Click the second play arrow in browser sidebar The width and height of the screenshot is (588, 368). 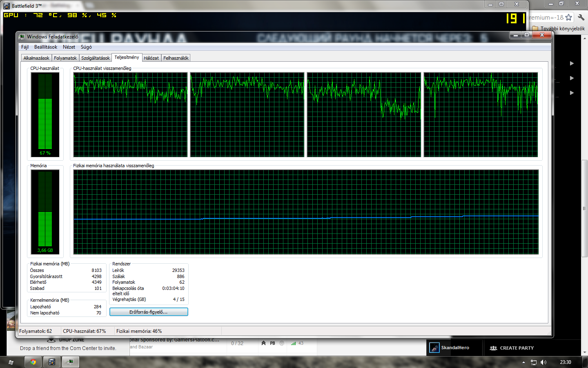pyautogui.click(x=572, y=78)
